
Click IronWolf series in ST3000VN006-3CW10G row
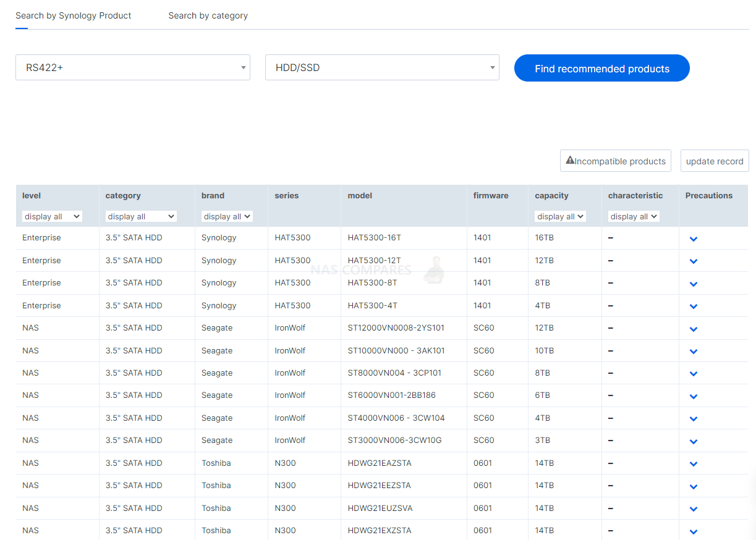click(x=290, y=440)
